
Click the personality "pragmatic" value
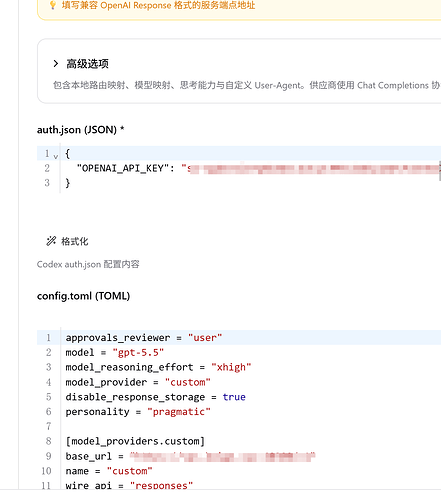click(x=179, y=412)
